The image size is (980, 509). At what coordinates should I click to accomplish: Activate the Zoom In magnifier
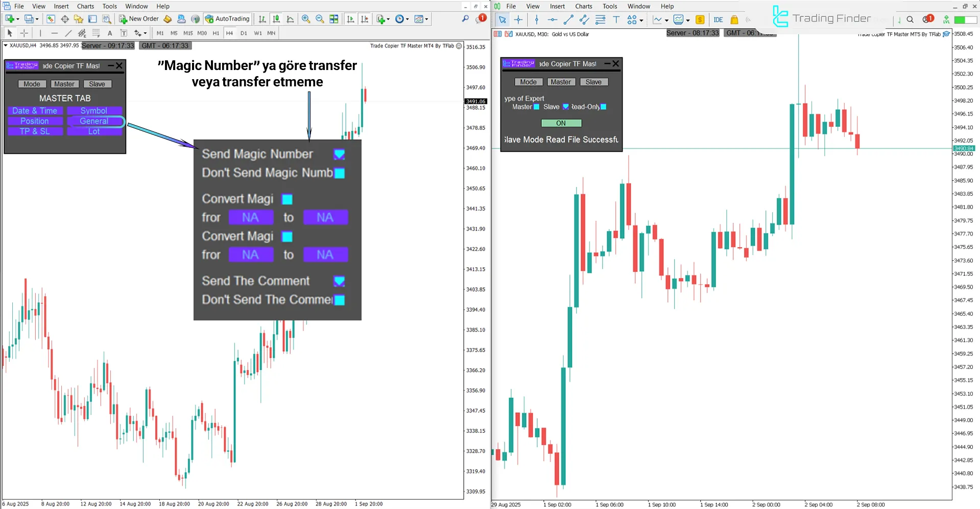tap(305, 19)
